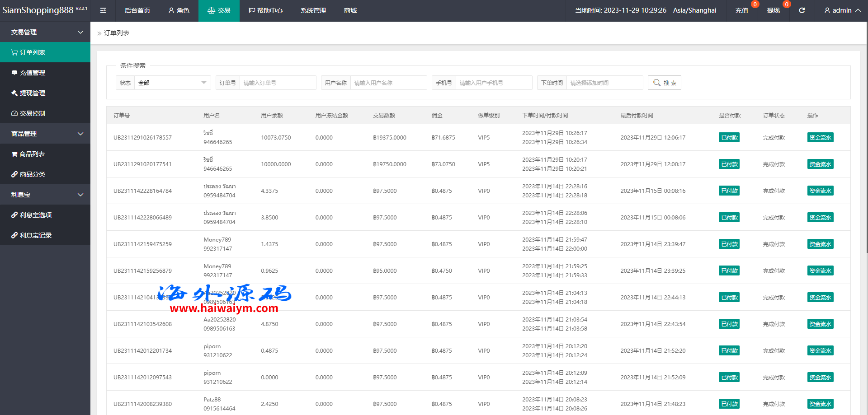Open 利息宝记录 in the sidebar
This screenshot has width=868, height=415.
point(35,235)
